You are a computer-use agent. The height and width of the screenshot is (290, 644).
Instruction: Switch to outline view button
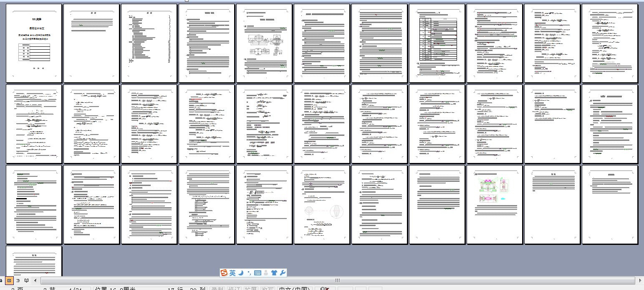18,280
